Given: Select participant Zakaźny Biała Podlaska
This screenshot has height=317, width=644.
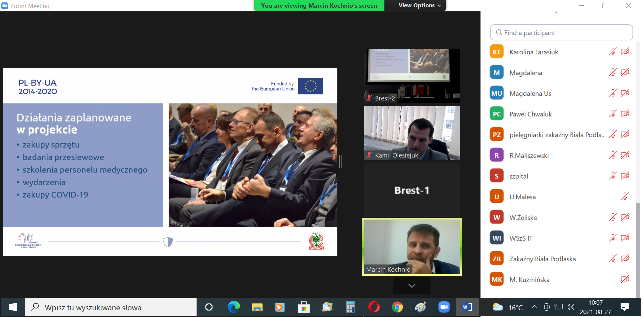Looking at the screenshot, I should click(542, 259).
